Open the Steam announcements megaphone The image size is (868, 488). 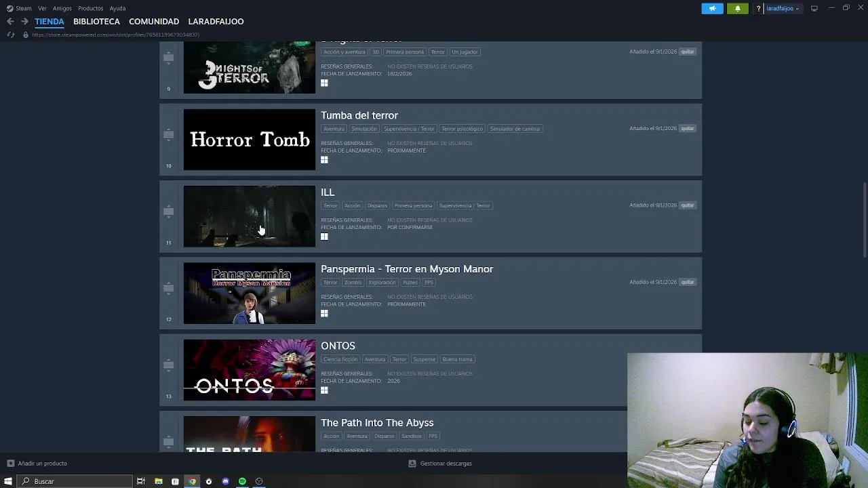tap(712, 8)
